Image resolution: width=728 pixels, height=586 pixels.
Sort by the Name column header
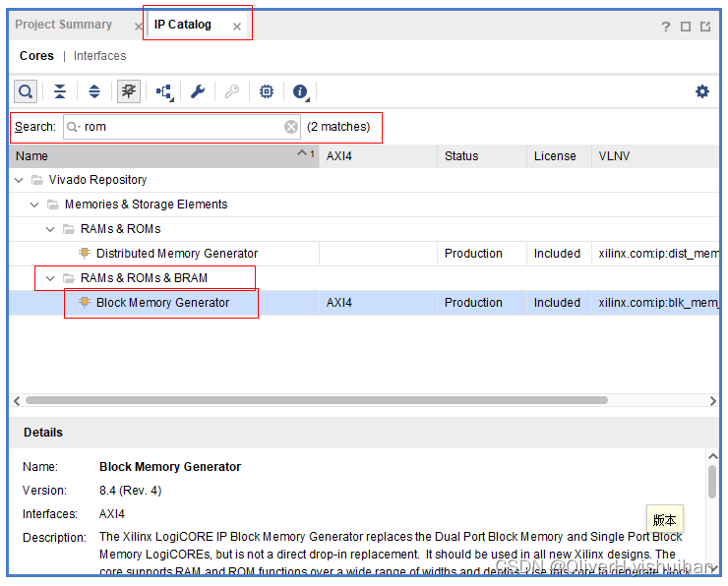[164, 156]
